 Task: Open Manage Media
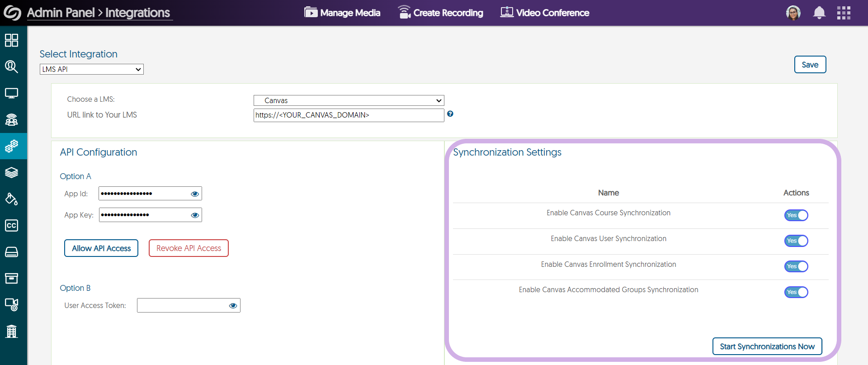tap(342, 13)
